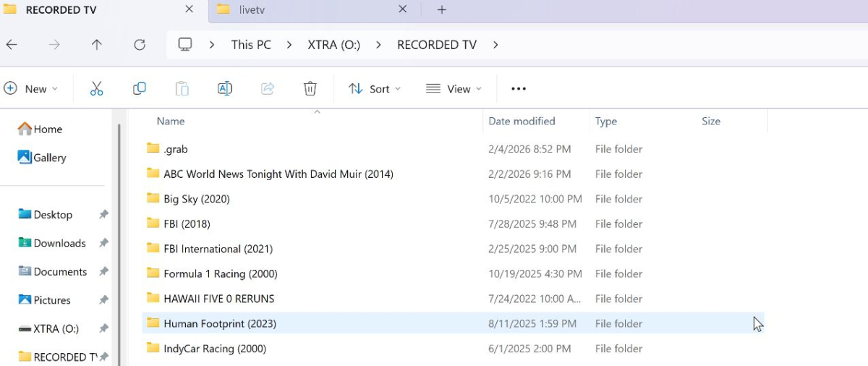Viewport: 868px width, 366px height.
Task: Click the Share icon in toolbar
Action: [x=268, y=89]
